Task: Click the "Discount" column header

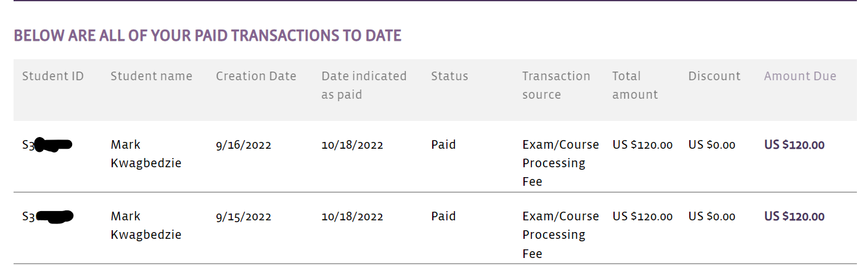Action: tap(714, 77)
